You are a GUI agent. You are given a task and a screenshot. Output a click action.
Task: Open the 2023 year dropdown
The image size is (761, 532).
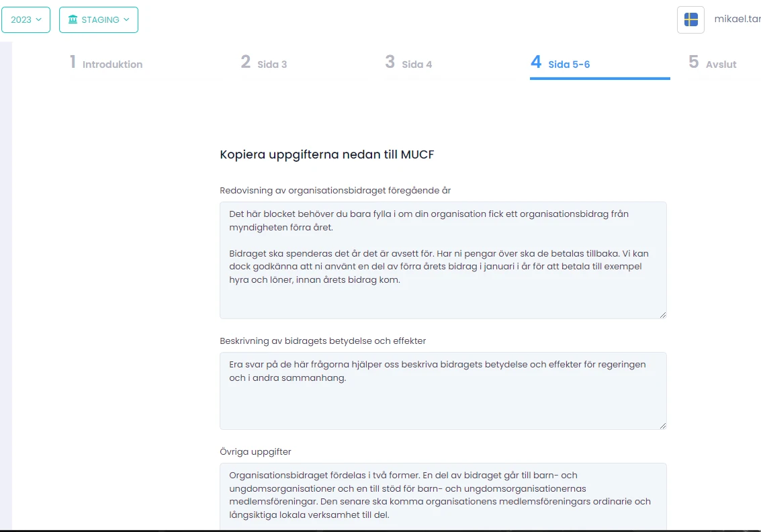coord(26,19)
